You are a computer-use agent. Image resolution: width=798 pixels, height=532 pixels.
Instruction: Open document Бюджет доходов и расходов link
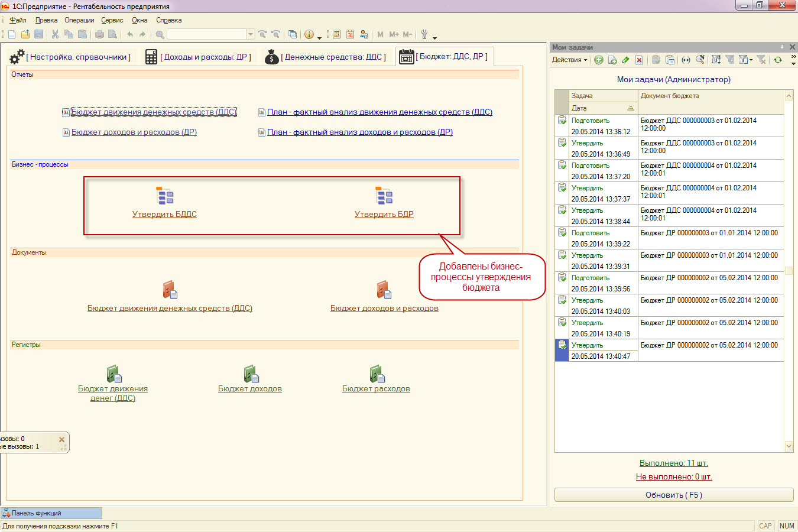[x=384, y=308]
